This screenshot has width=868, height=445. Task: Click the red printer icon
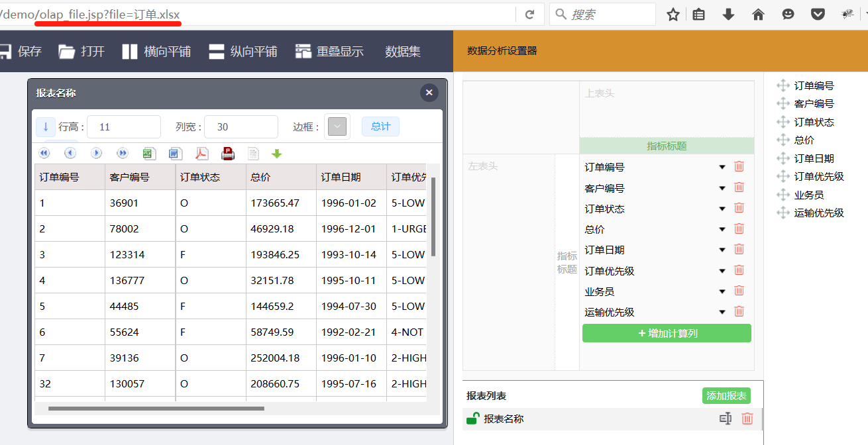click(228, 154)
